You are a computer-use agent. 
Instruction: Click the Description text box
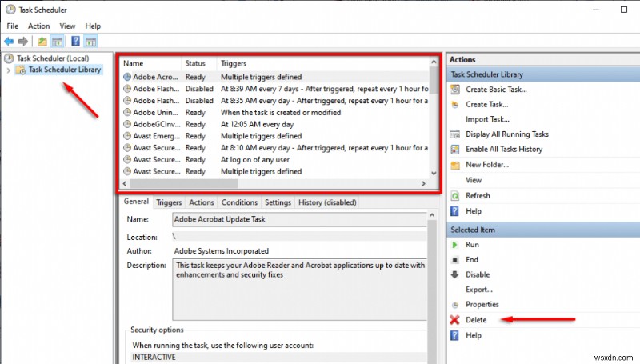tap(299, 290)
